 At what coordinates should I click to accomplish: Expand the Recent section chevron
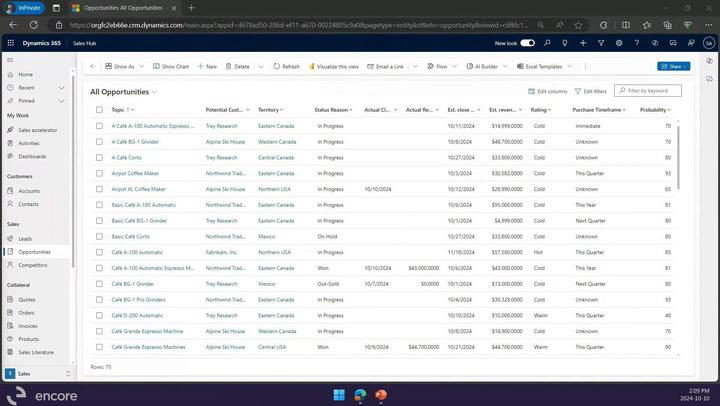click(61, 87)
